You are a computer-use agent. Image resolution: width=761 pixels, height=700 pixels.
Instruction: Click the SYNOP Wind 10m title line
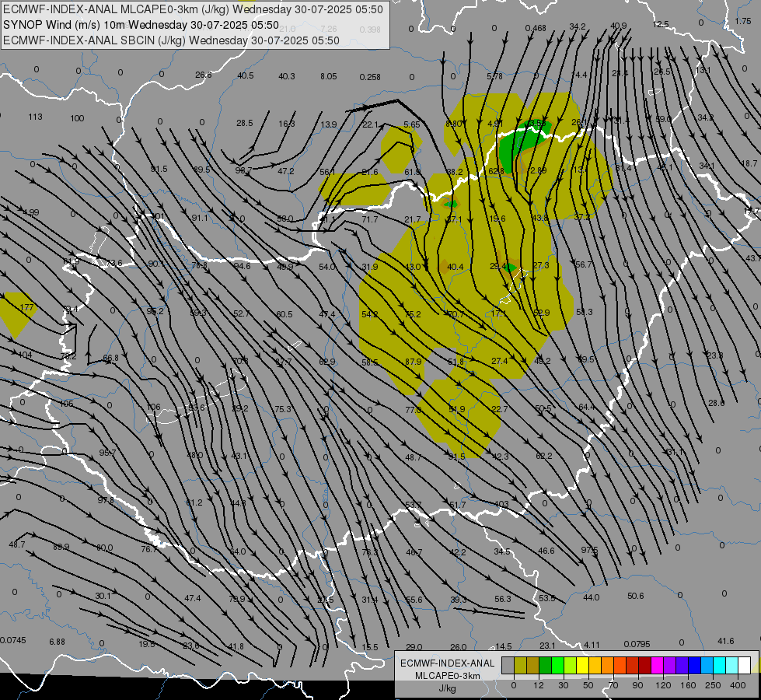[x=141, y=25]
